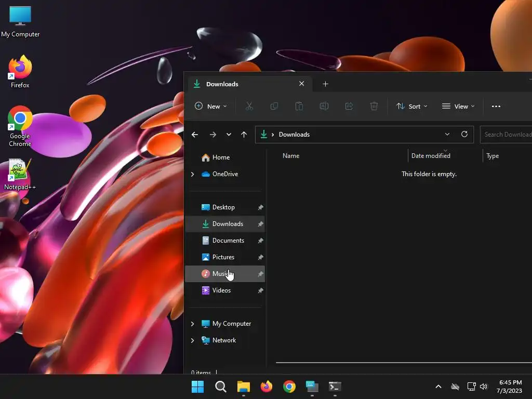Click the Search Downloads box
Image resolution: width=532 pixels, height=399 pixels.
tap(506, 135)
